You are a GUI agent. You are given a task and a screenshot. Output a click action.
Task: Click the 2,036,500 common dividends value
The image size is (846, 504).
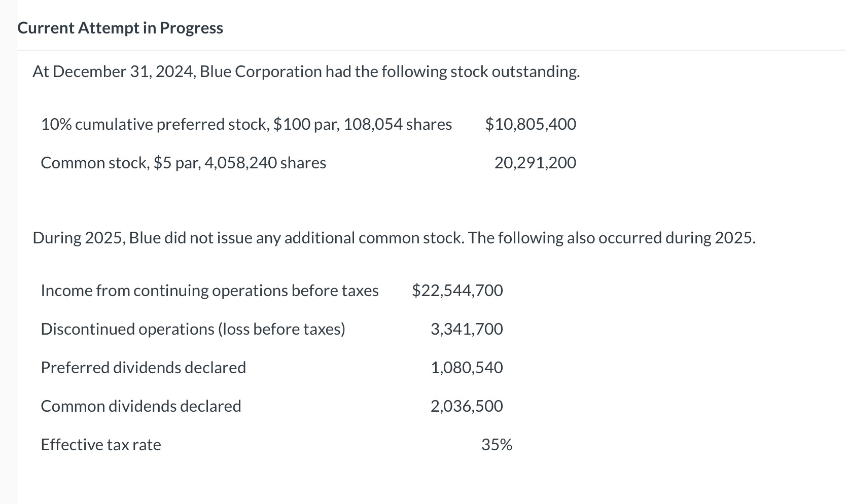pyautogui.click(x=467, y=406)
